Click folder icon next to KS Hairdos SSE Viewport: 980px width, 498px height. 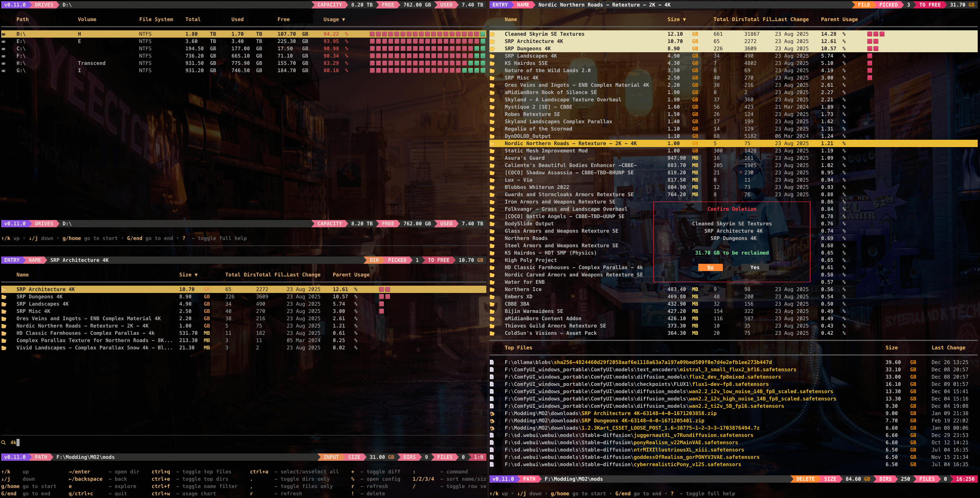(492, 63)
